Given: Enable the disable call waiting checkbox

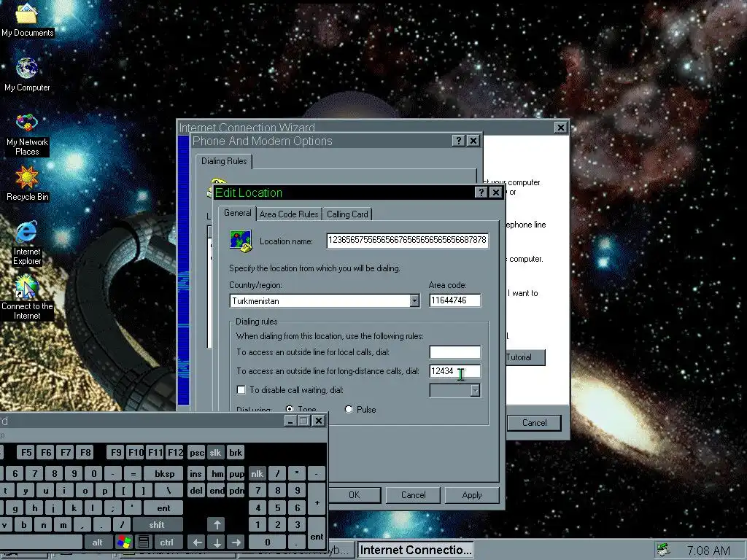Looking at the screenshot, I should coord(241,390).
